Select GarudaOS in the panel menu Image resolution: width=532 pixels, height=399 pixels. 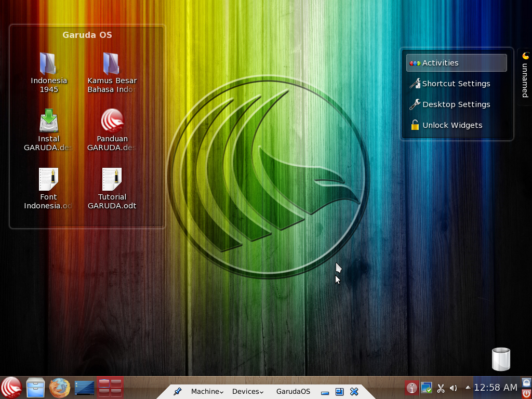(292, 391)
